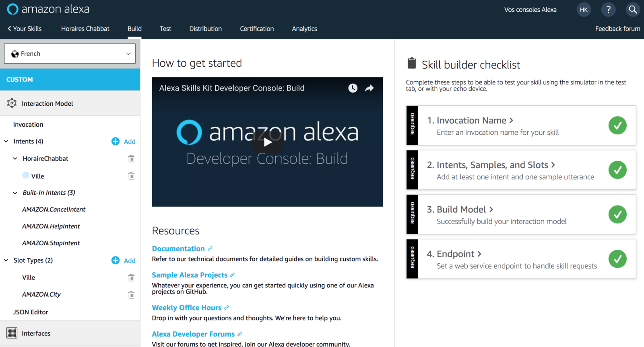
Task: Open Vos consoles Alexa menu
Action: [530, 10]
